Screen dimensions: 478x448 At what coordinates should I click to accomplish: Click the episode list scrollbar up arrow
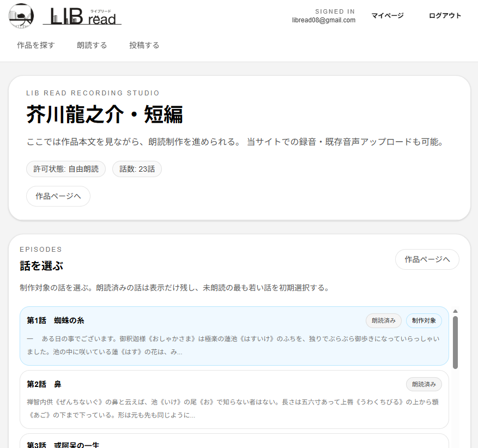(x=455, y=311)
